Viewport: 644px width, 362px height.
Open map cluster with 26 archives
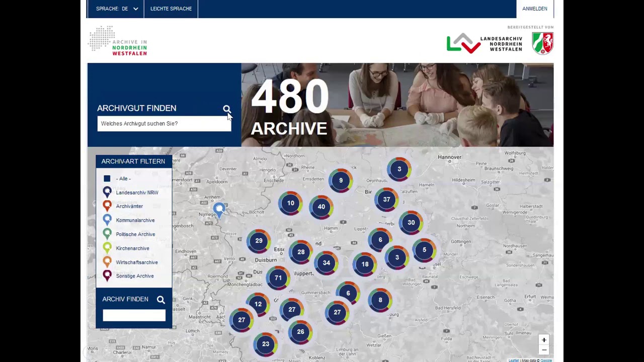pos(300,332)
